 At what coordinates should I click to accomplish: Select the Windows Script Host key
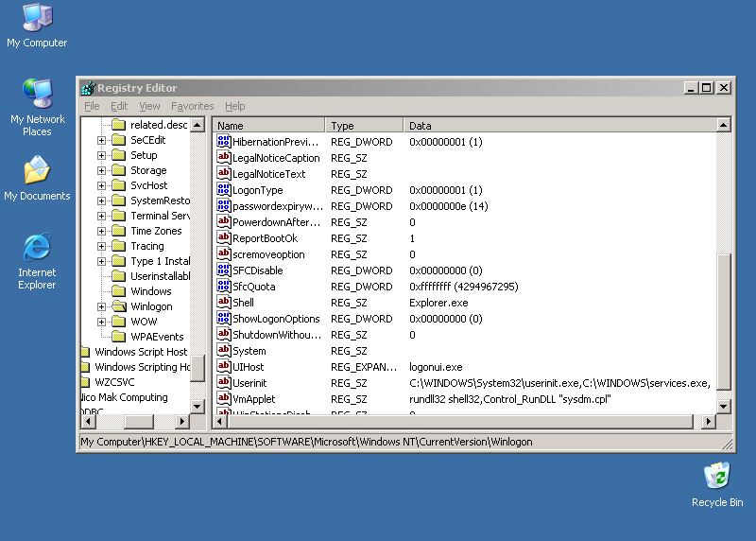tap(141, 352)
